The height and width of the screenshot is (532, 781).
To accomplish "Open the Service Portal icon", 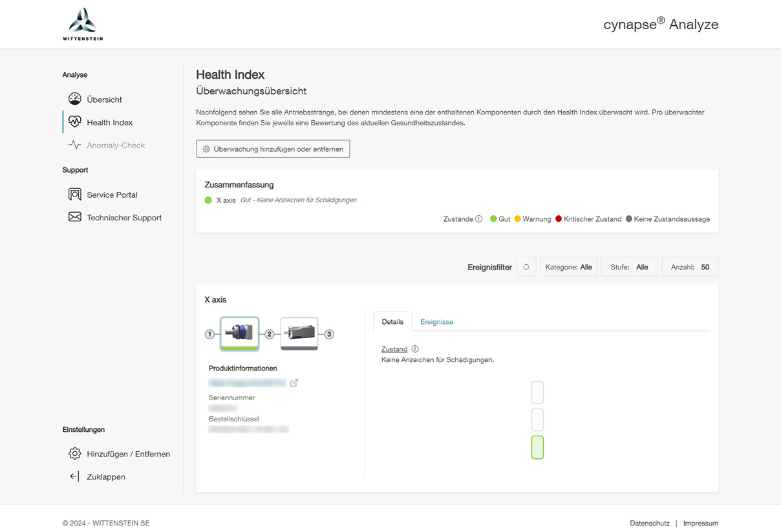I will point(75,194).
